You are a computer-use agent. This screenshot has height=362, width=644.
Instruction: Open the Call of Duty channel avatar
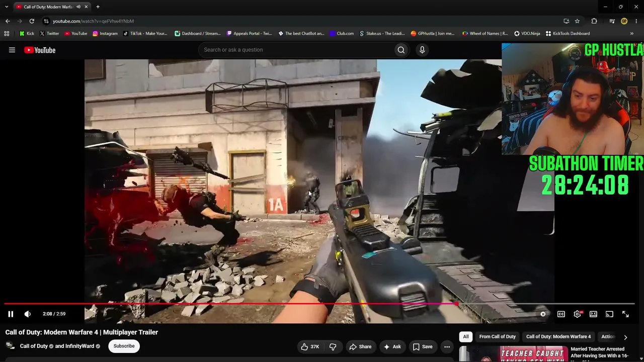[10, 346]
